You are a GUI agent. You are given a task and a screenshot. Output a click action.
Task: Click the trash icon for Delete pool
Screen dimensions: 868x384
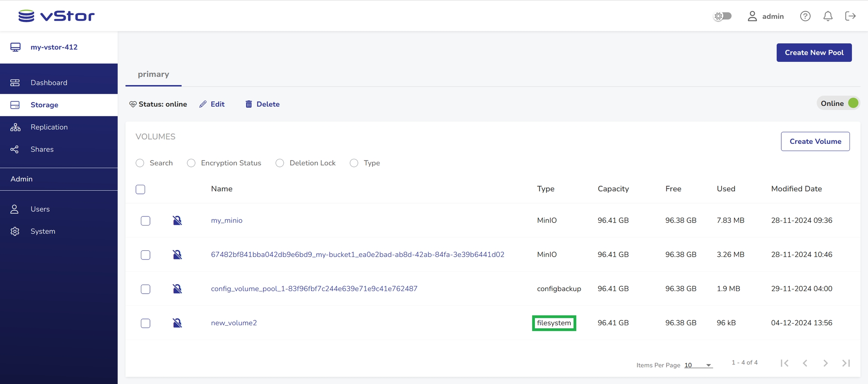pyautogui.click(x=249, y=104)
